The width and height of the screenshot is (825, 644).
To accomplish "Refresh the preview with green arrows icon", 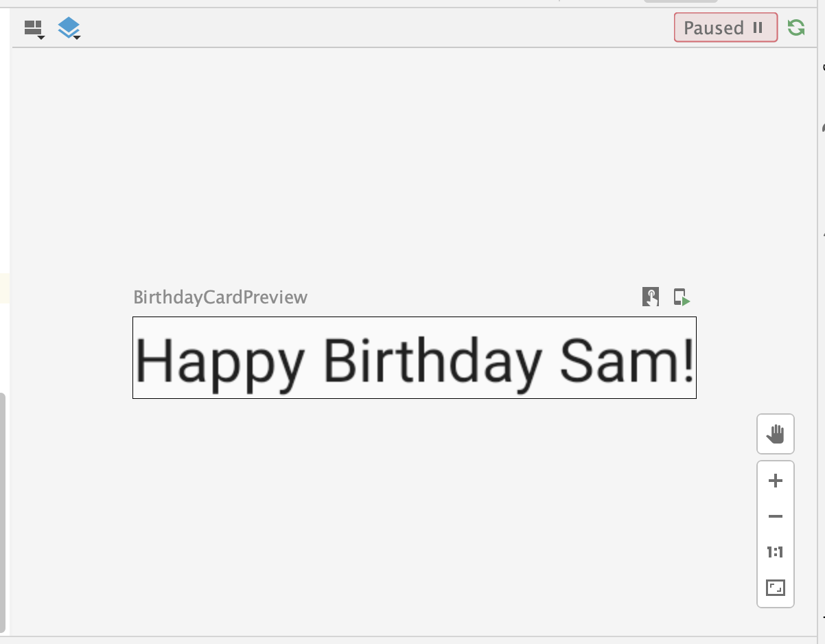I will (x=796, y=28).
